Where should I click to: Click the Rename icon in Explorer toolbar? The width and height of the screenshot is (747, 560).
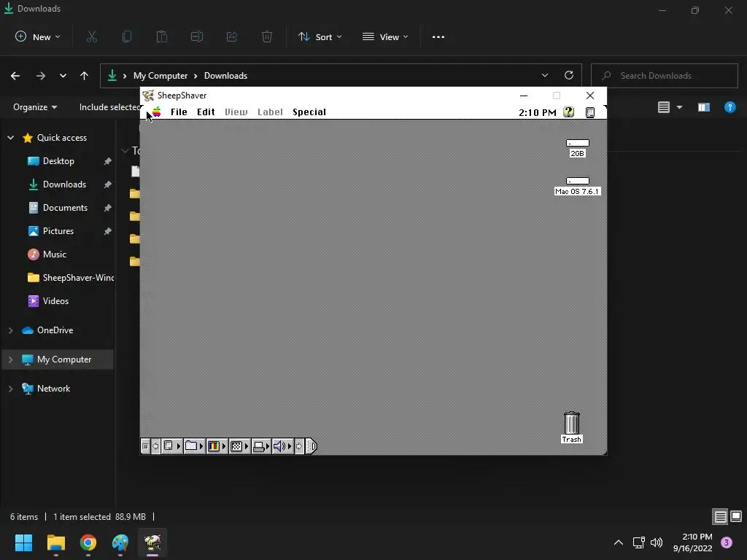pos(197,36)
